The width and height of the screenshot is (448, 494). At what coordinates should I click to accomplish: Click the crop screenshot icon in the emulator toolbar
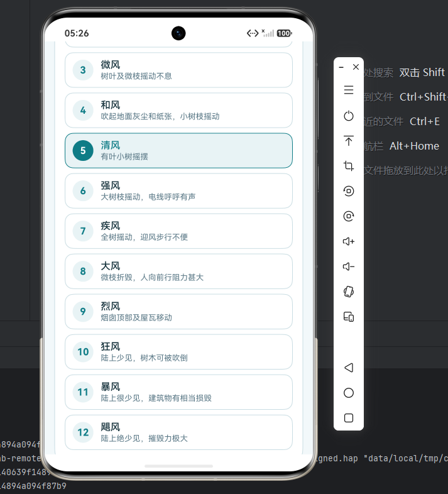click(349, 166)
